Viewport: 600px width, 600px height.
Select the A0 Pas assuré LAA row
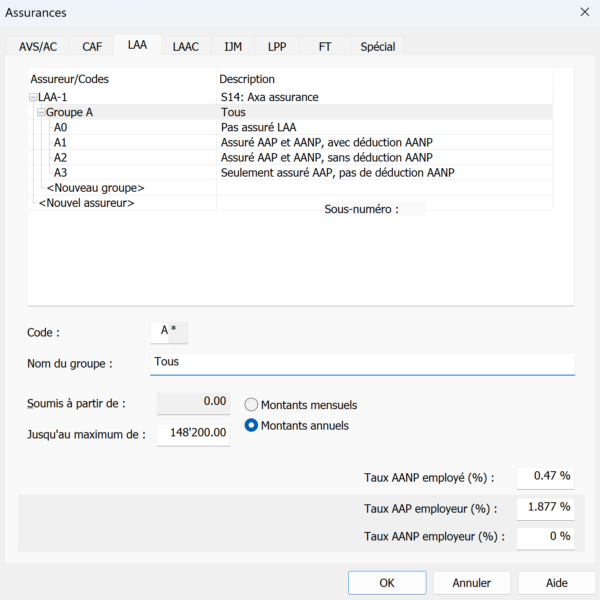[290, 127]
